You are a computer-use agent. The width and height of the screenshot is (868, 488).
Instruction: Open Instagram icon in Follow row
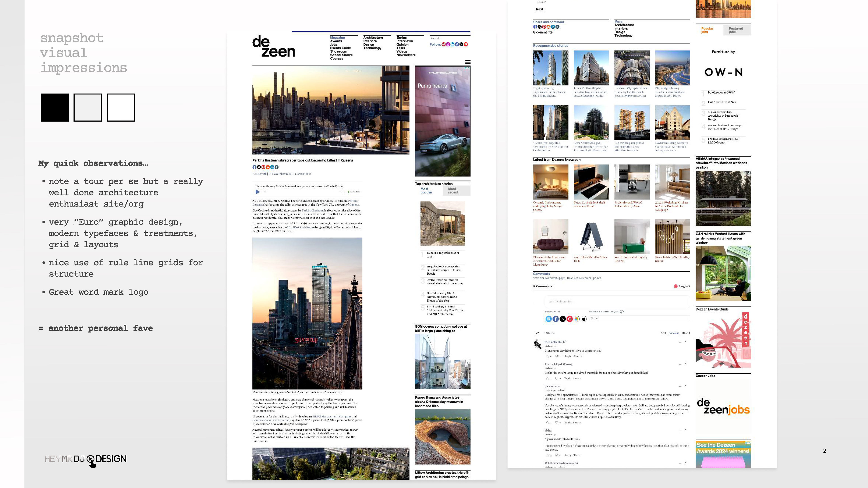pos(448,45)
